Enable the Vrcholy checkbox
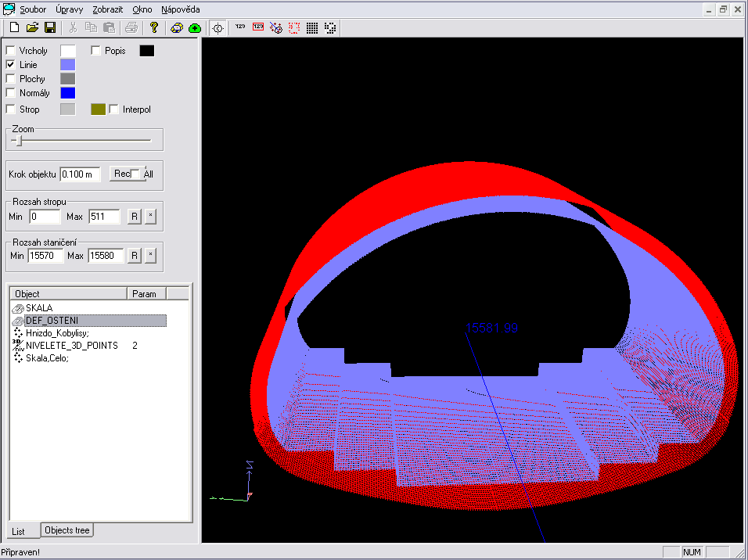Screen dimensions: 748x560 (11, 51)
